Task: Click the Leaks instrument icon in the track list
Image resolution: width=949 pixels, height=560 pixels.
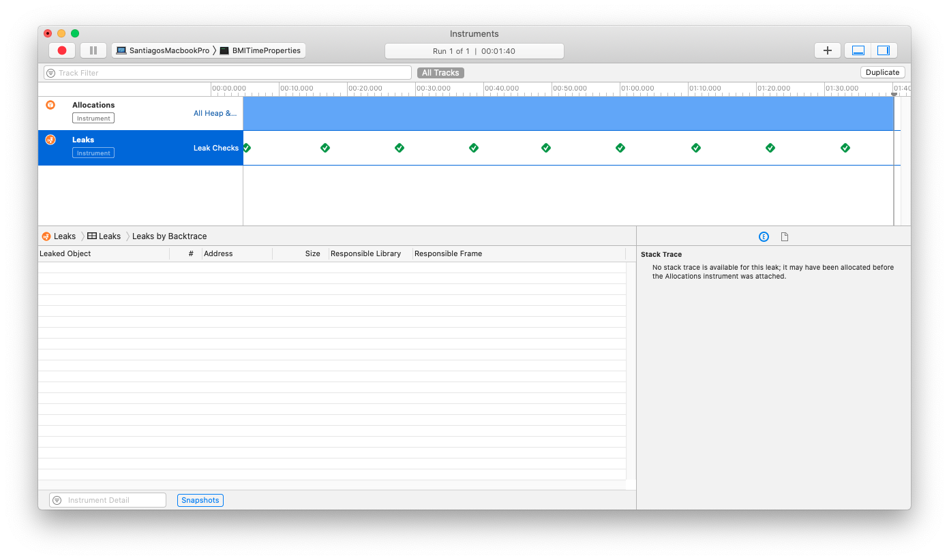Action: 50,140
